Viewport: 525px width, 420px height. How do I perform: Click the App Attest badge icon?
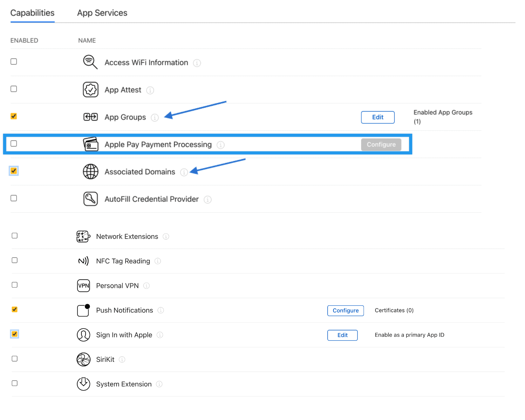(91, 90)
